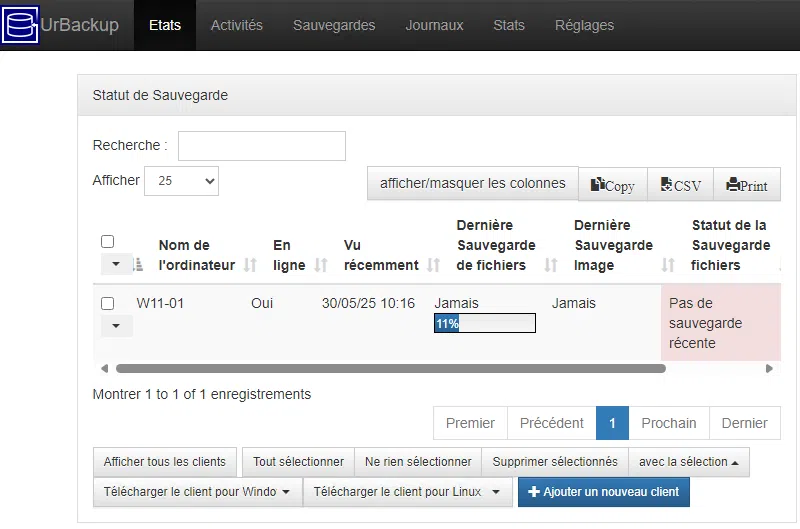
Task: Click the left scroll arrow of table
Action: click(x=105, y=368)
